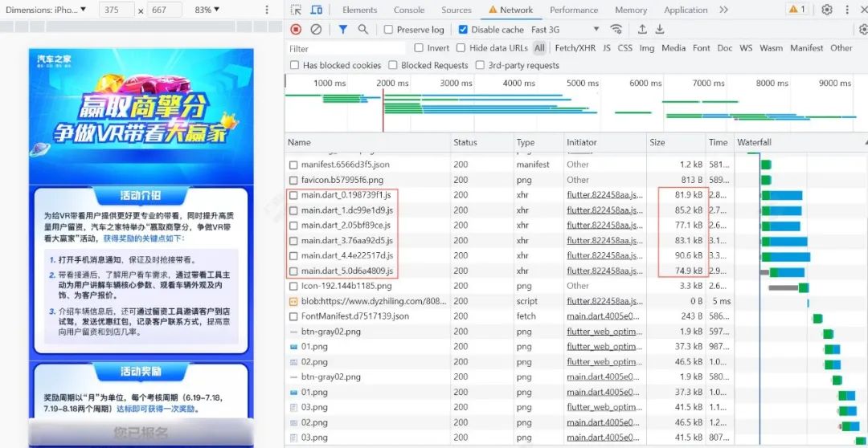Open network panel settings gear

(x=863, y=30)
